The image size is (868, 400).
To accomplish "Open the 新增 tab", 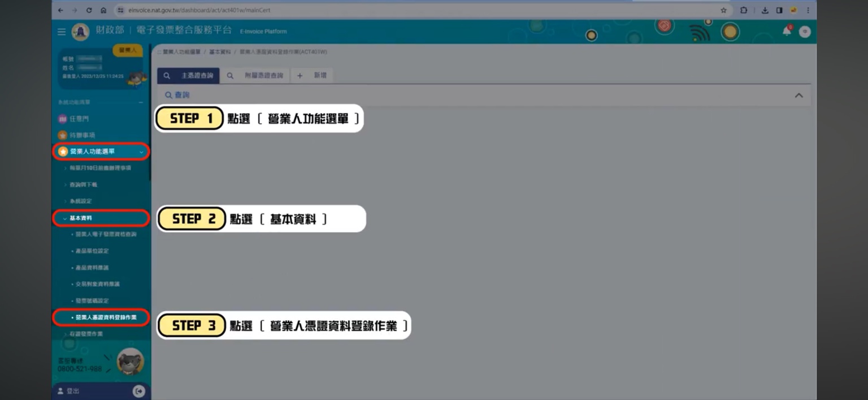I will pyautogui.click(x=312, y=75).
